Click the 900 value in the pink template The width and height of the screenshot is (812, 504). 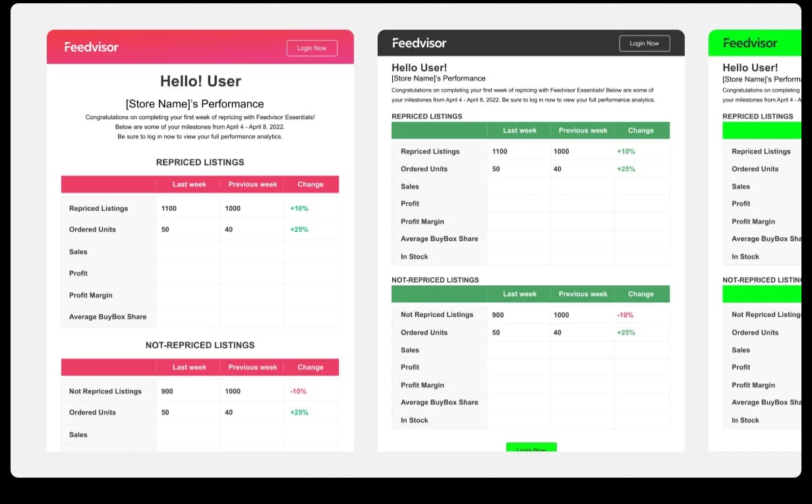[x=167, y=391]
